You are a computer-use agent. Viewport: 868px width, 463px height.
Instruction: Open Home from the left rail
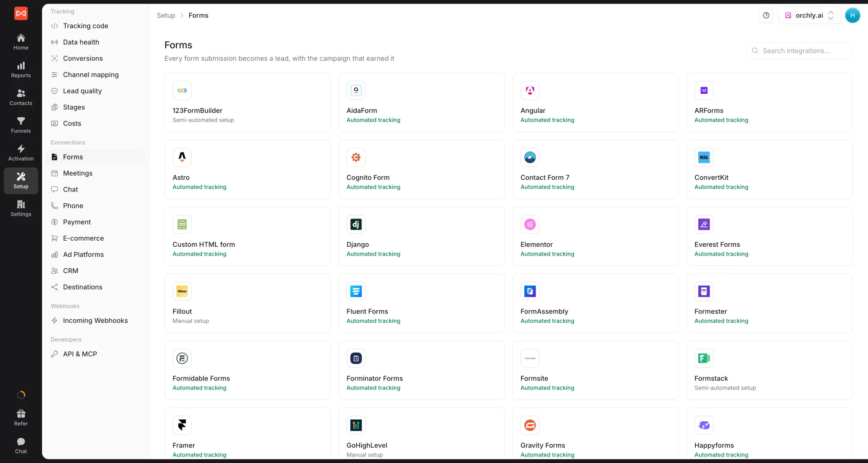click(x=21, y=42)
